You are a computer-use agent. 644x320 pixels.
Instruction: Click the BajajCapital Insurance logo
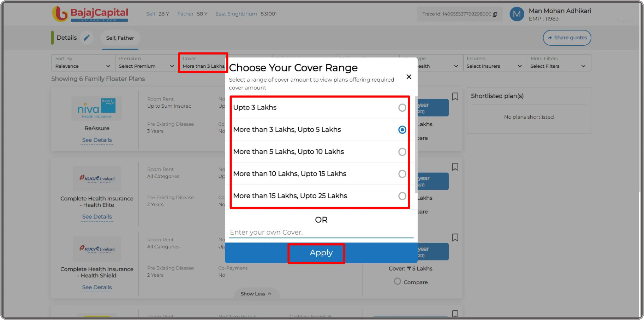(x=90, y=14)
